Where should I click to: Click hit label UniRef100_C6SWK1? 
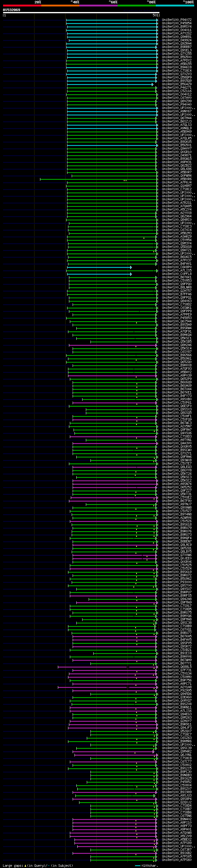click(x=177, y=308)
